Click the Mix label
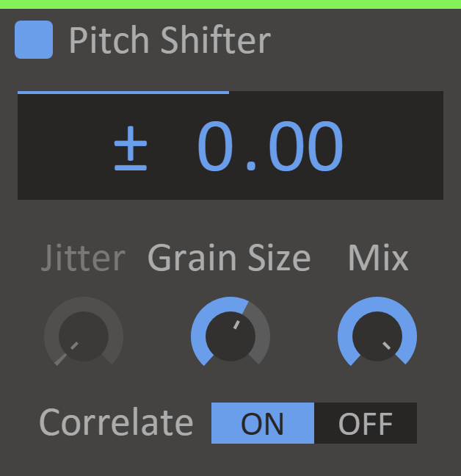Viewport: 461px width, 476px height. tap(378, 259)
